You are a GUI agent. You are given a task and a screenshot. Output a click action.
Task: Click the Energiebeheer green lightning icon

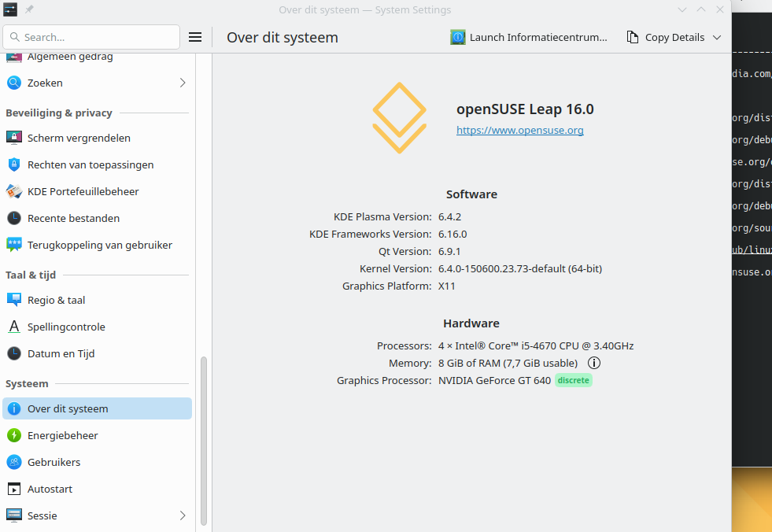[x=14, y=435]
